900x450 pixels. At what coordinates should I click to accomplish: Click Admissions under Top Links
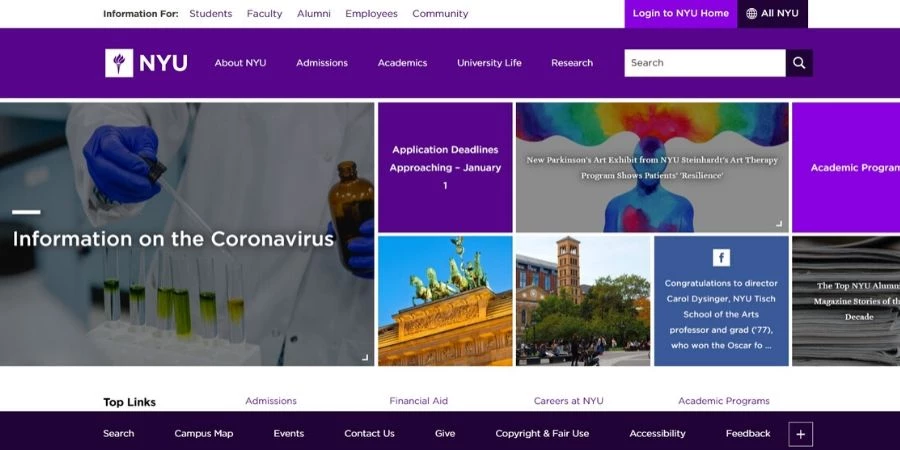click(271, 401)
